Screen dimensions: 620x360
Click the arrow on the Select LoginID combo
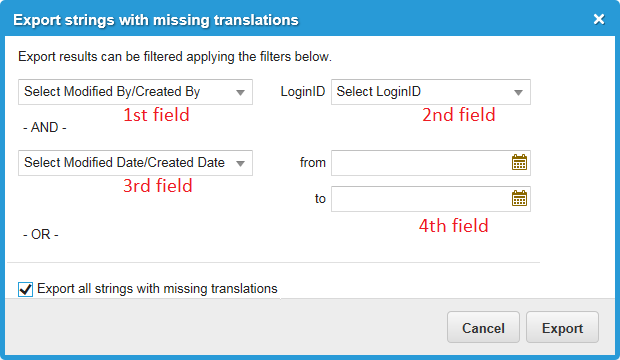tap(518, 93)
